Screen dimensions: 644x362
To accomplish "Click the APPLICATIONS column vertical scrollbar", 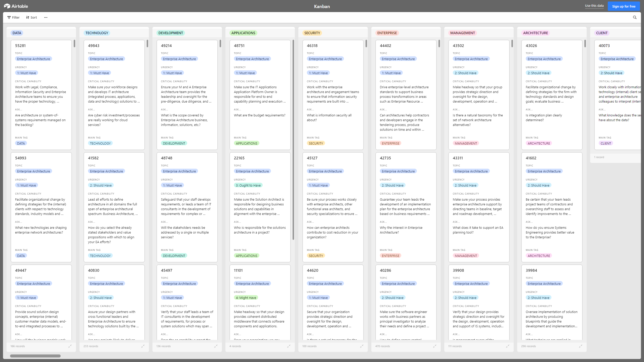I will coord(293,140).
